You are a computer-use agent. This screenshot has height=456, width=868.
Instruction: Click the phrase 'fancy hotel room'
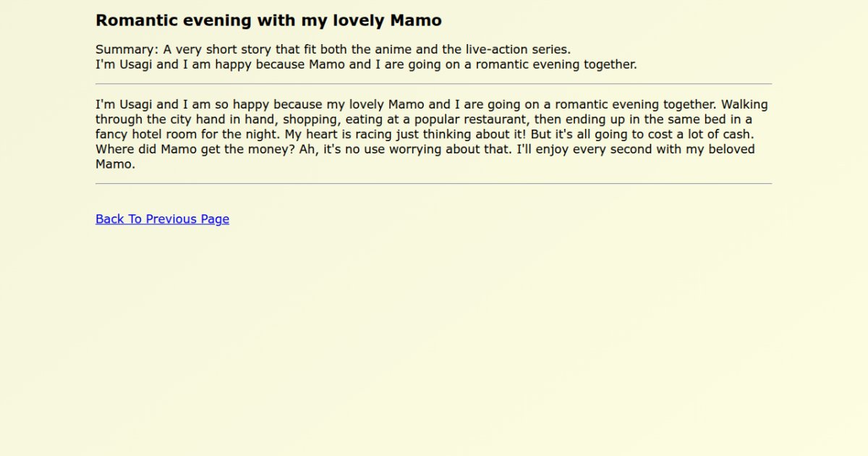coord(142,135)
